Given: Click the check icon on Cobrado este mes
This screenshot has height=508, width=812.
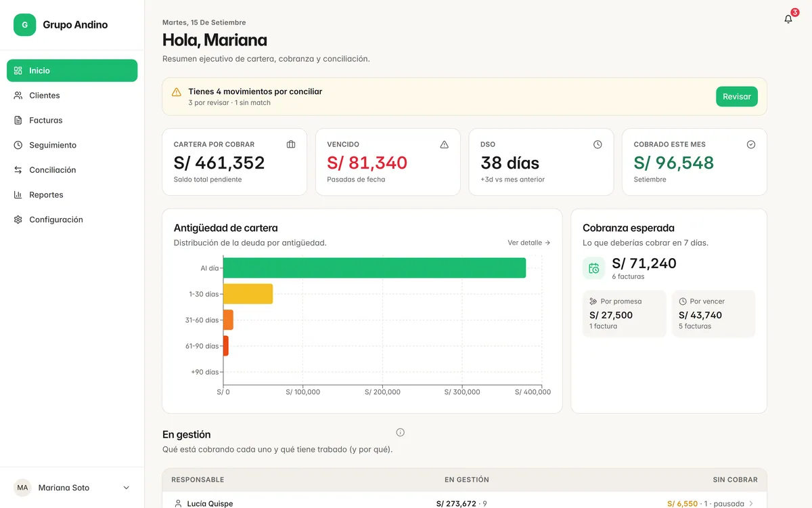Looking at the screenshot, I should 751,144.
